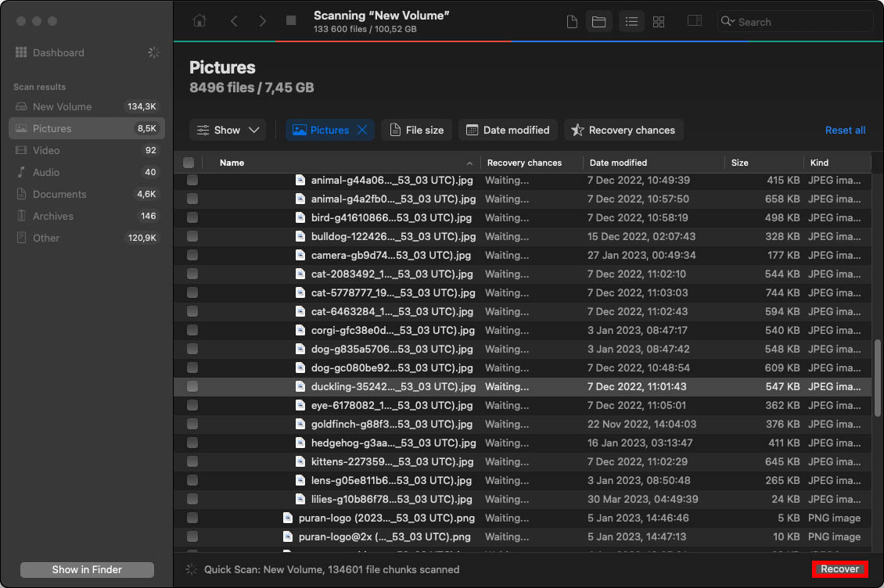Switch to the grid view icon

point(659,21)
